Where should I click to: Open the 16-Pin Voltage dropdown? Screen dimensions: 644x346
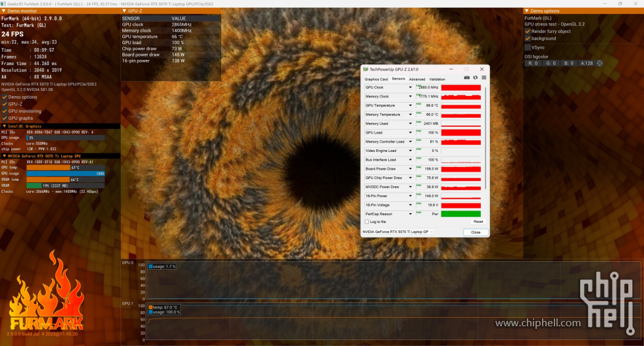[410, 205]
